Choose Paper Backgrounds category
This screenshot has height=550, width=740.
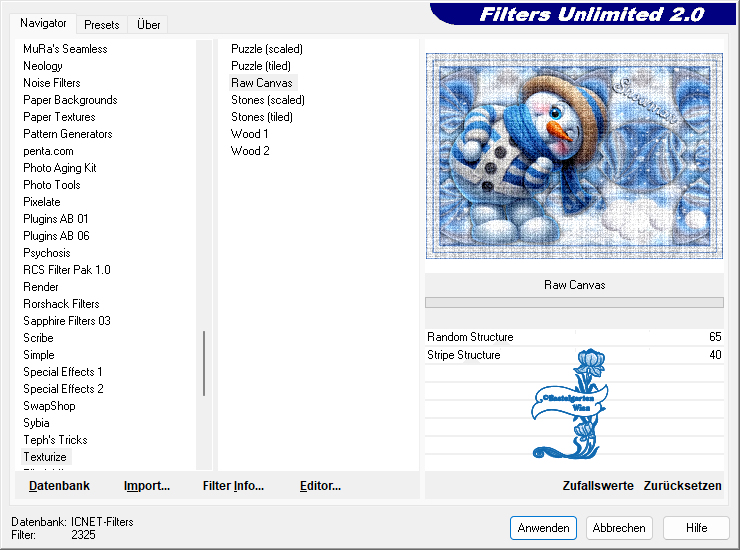[70, 100]
